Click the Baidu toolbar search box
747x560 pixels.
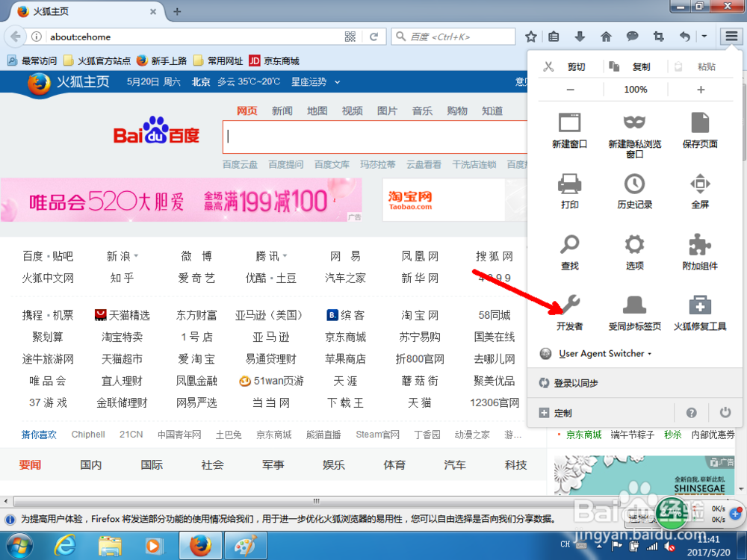coord(454,37)
